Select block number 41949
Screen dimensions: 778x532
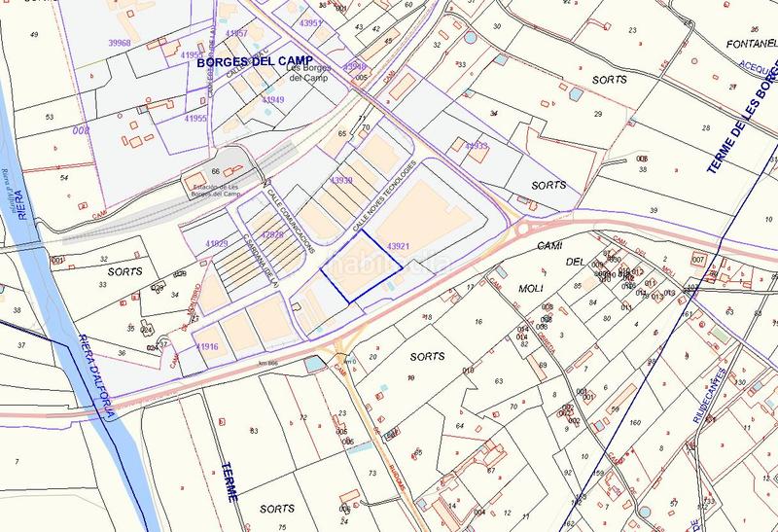(273, 99)
